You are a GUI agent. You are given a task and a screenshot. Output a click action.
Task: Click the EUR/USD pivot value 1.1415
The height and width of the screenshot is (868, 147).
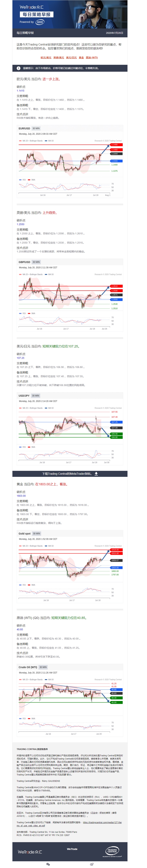click(21, 91)
